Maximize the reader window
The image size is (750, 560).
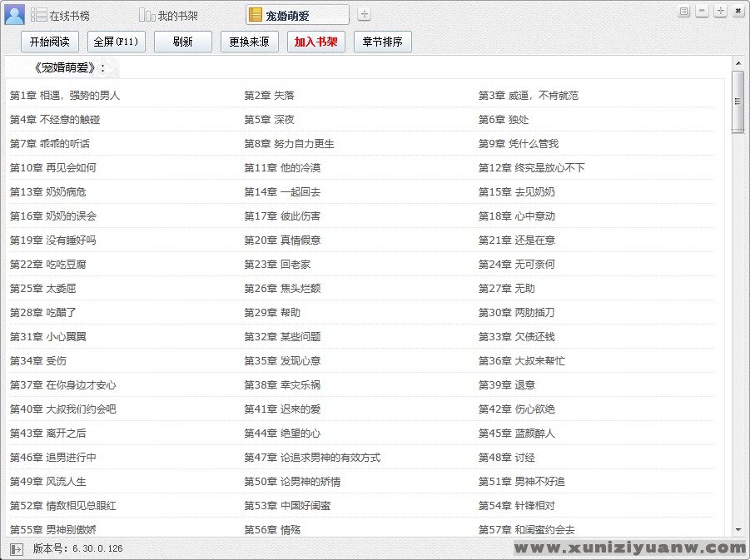(720, 11)
